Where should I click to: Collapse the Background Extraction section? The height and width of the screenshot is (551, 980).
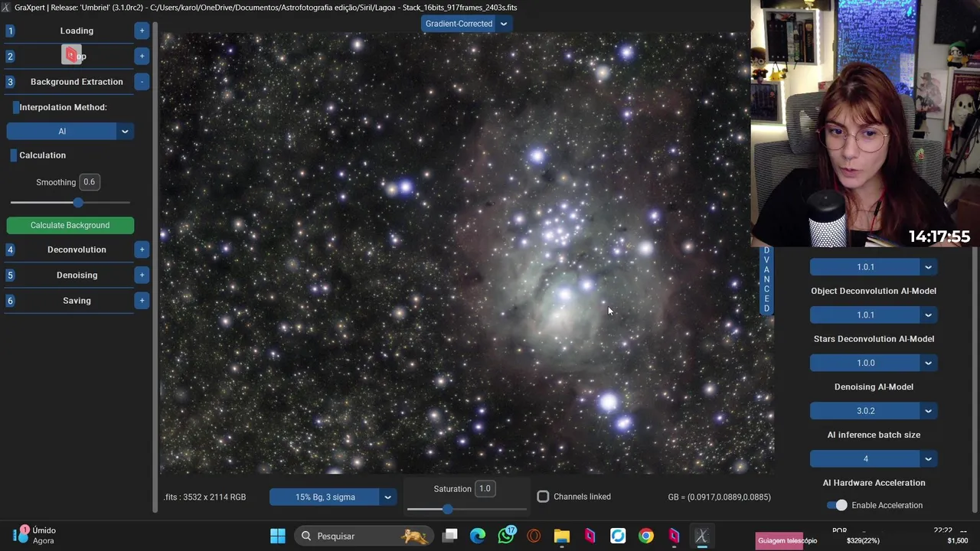pos(142,82)
